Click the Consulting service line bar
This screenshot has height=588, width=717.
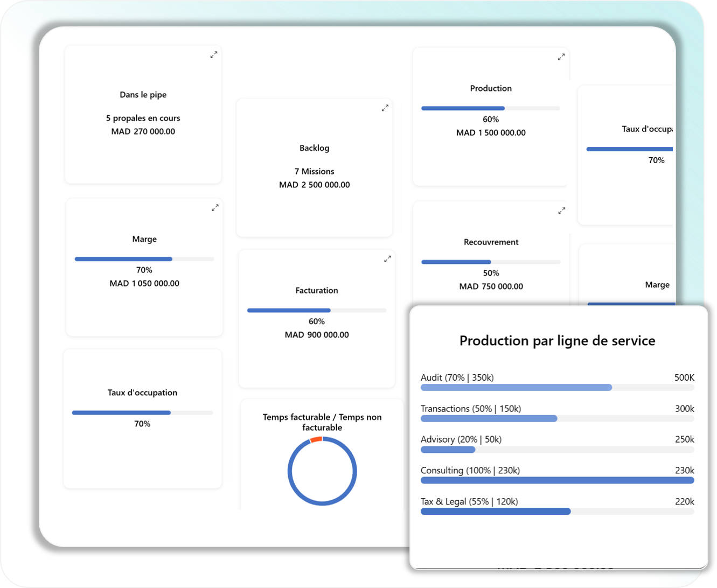(557, 480)
